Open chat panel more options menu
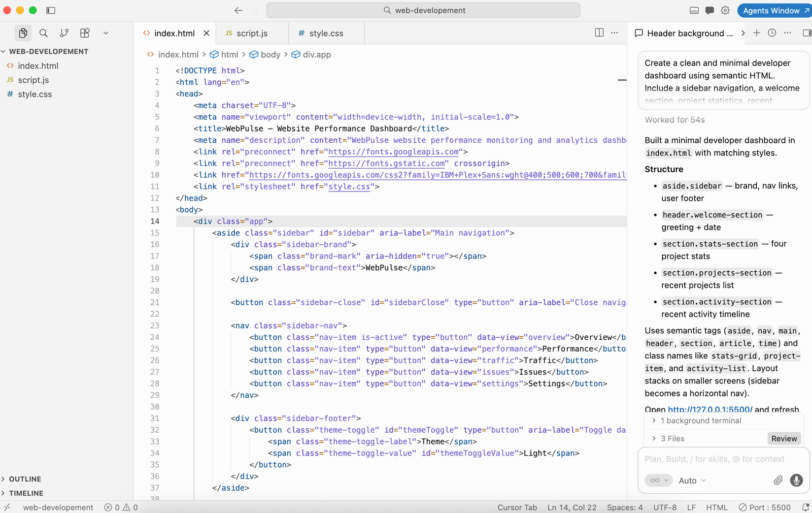The width and height of the screenshot is (812, 513). click(x=788, y=33)
